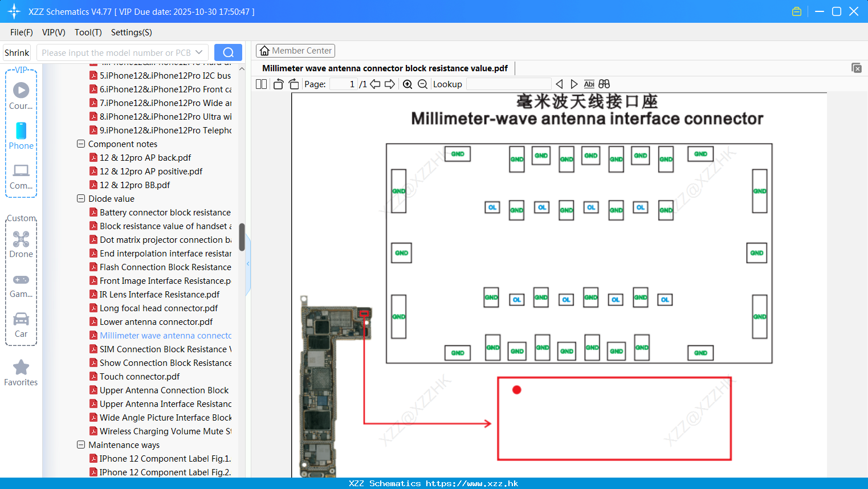Select the Phone category icon
868x489 pixels.
21,136
